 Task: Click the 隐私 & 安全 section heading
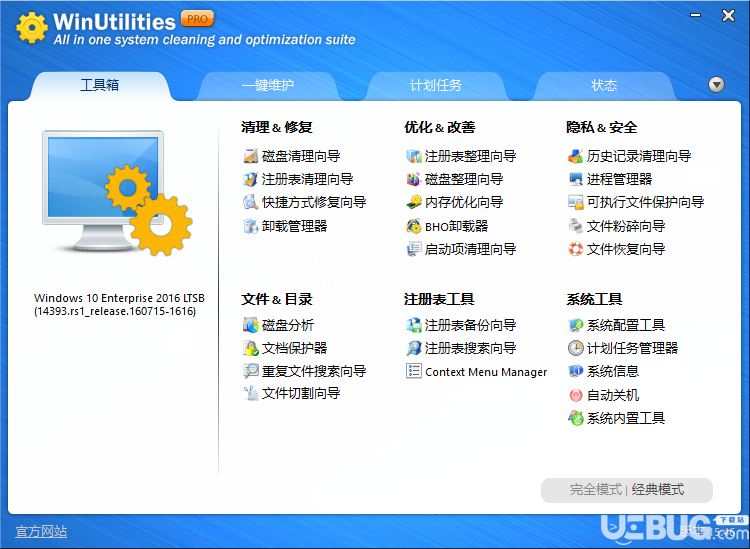602,127
